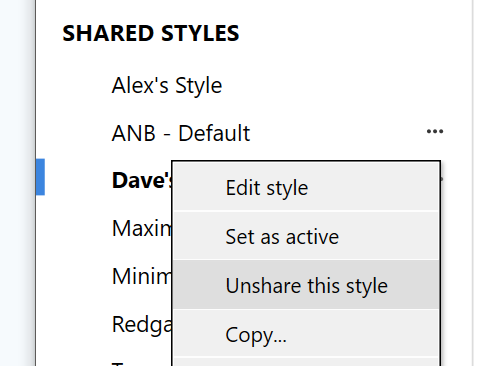Select the bold Dave's style entry
This screenshot has width=497, height=366.
142,181
